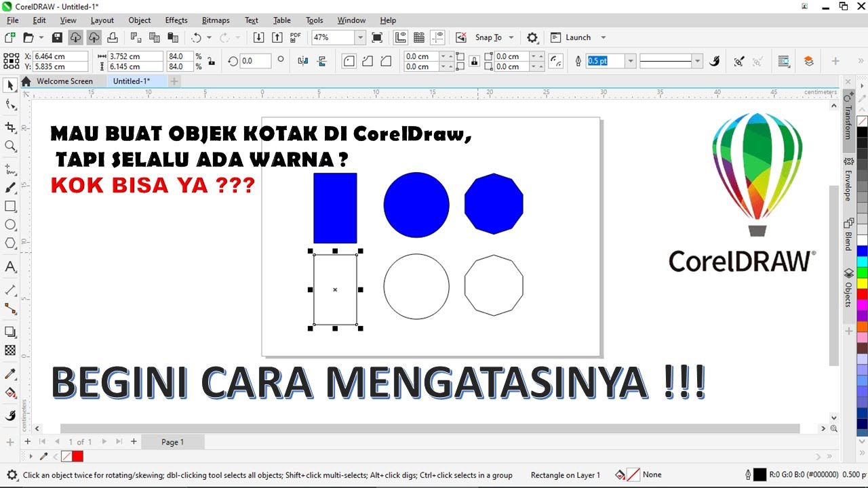The height and width of the screenshot is (488, 868).
Task: Select the Connector tool
Action: pyautogui.click(x=10, y=308)
